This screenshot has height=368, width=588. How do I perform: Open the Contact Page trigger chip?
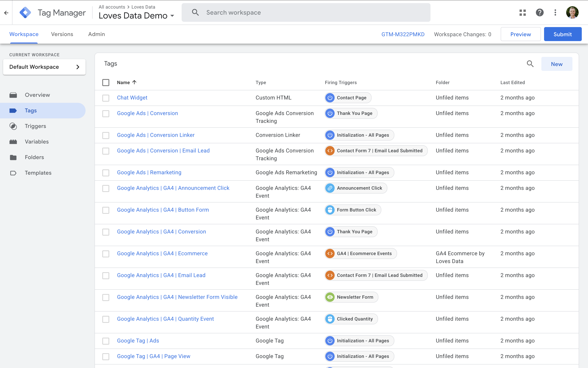348,98
